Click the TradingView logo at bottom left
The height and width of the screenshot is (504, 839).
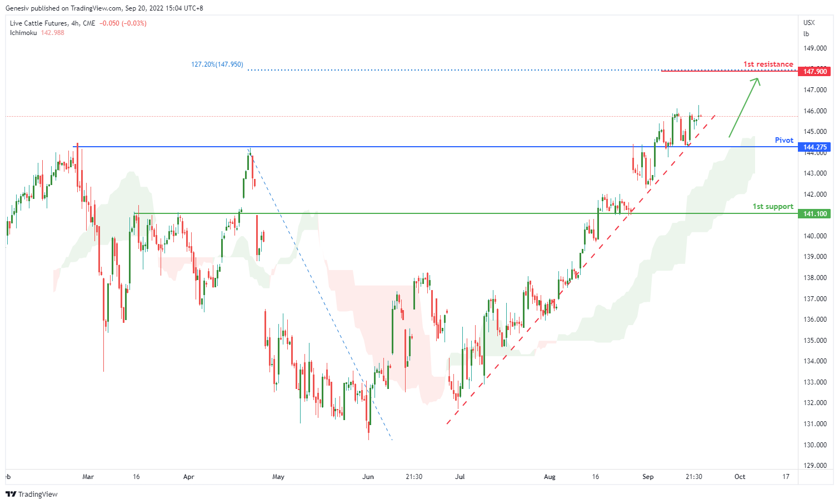click(32, 494)
